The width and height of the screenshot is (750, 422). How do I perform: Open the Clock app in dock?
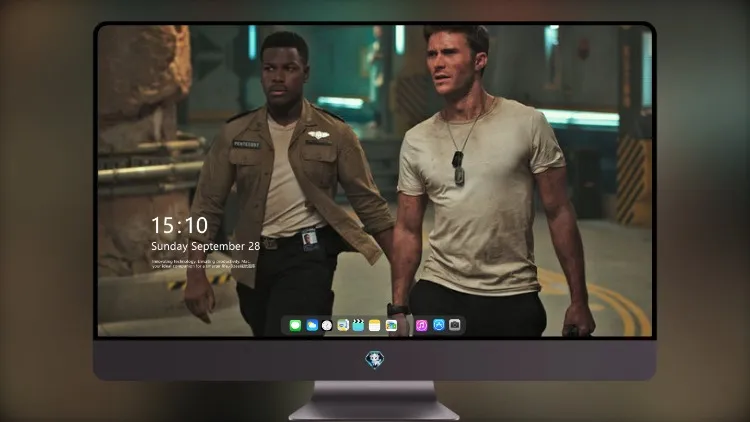pos(327,325)
